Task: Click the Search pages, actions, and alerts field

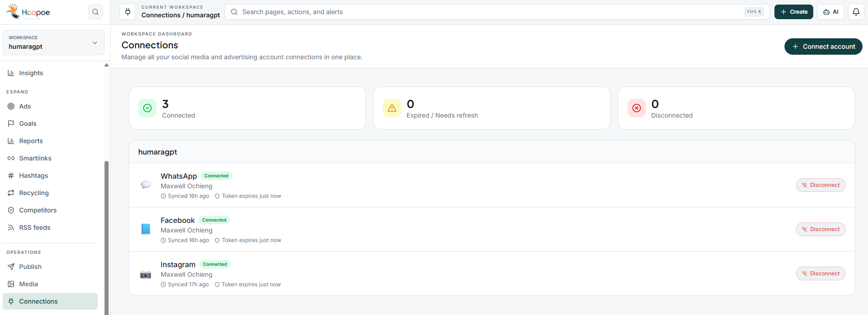Action: coord(497,12)
